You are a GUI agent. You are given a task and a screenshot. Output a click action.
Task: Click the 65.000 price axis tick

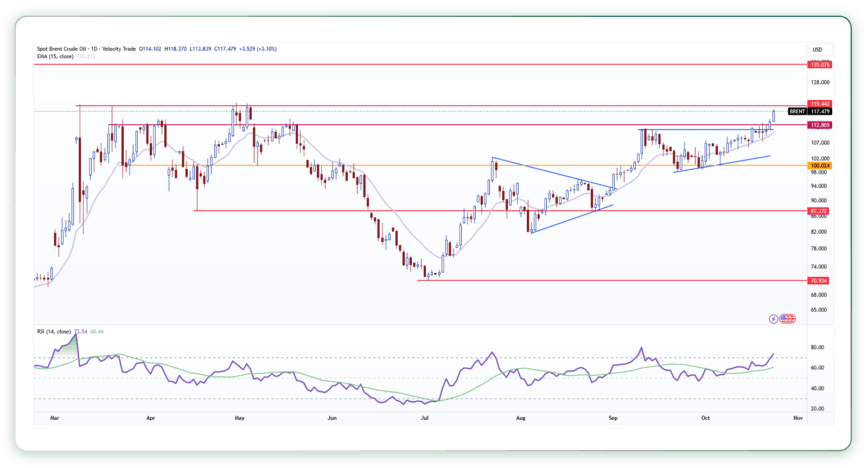(819, 310)
